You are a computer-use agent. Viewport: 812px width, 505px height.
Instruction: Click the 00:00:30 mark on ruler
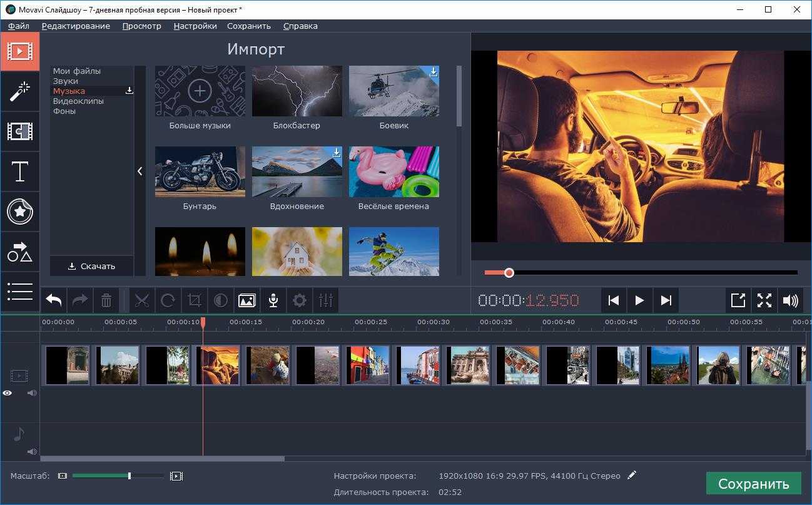(434, 322)
